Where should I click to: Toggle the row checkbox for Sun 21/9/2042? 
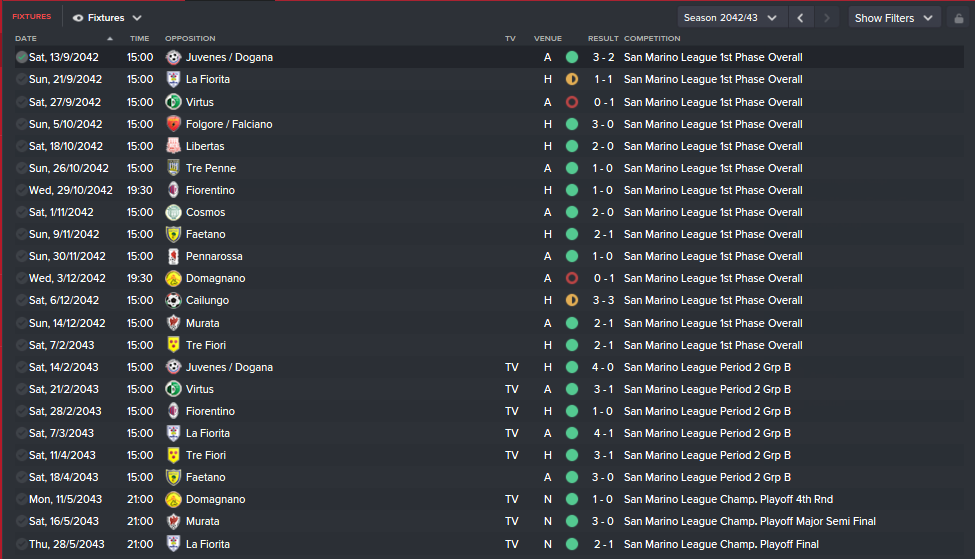(22, 80)
